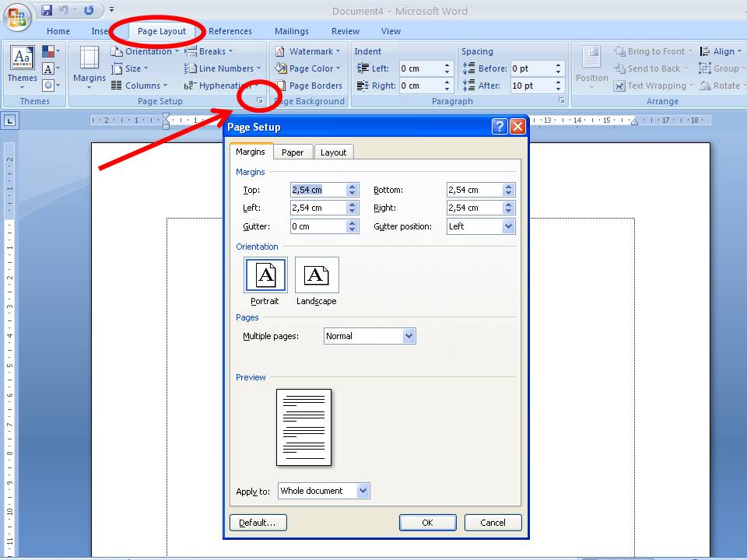Viewport: 747px width, 560px height.
Task: Increase Spacing Before value
Action: (x=558, y=65)
